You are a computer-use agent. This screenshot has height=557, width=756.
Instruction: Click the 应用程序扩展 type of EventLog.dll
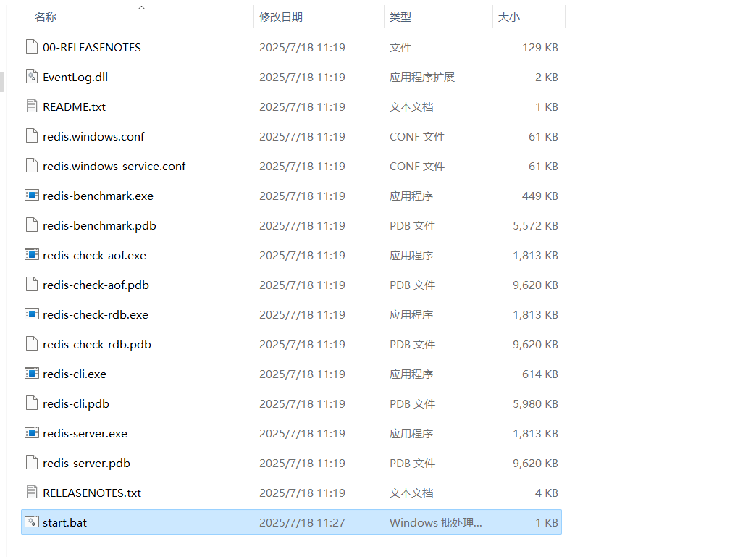pyautogui.click(x=422, y=78)
